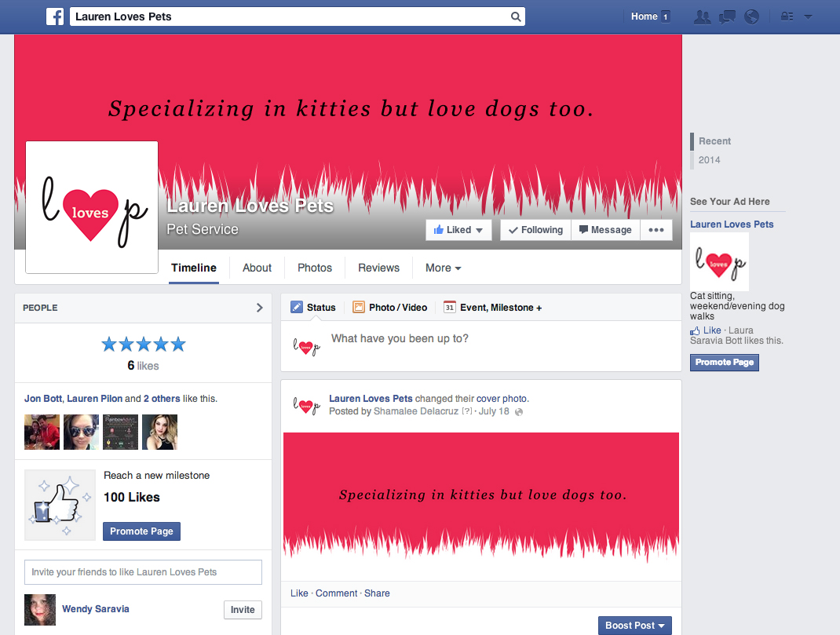Image resolution: width=840 pixels, height=635 pixels.
Task: Click Promote Page under 100 Likes milestone
Action: pos(141,531)
